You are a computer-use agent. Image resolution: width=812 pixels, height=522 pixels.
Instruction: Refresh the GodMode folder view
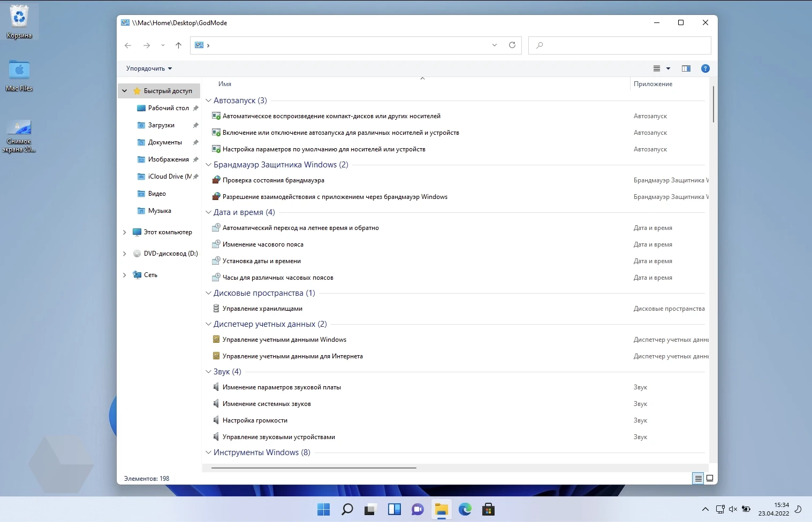512,45
